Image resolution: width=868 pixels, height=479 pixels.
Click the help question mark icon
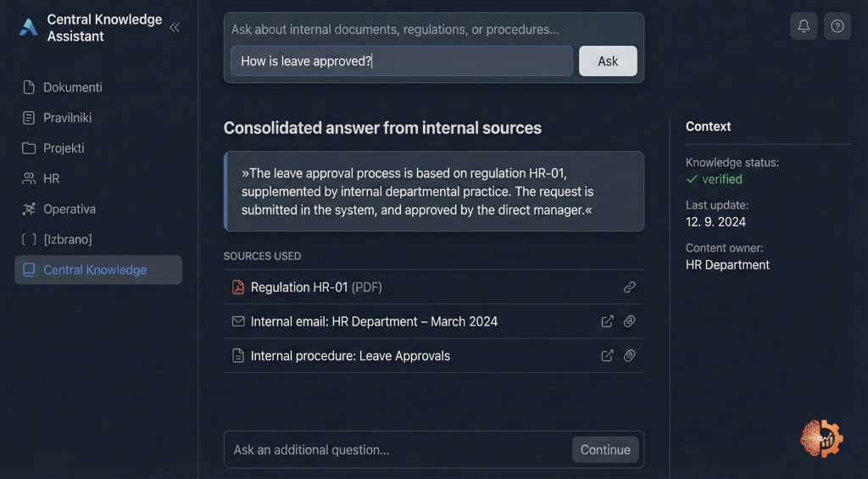click(x=837, y=26)
